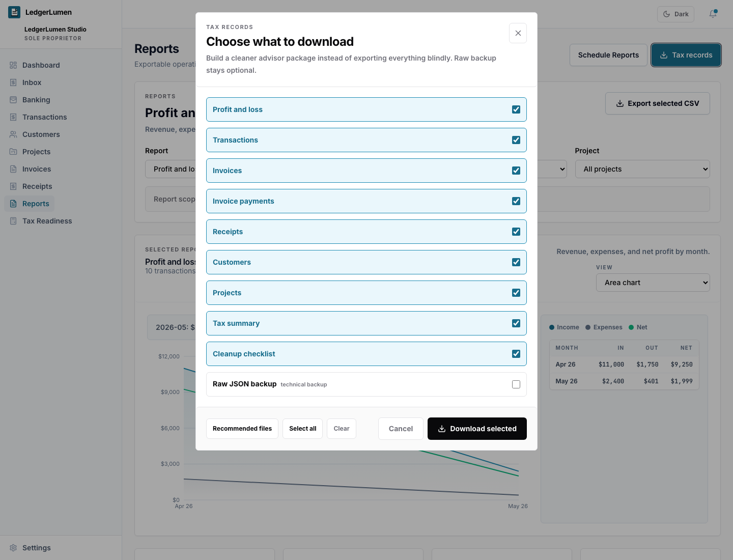Screen dimensions: 733x560
Task: Open Transactions page from sidebar
Action: (x=44, y=117)
